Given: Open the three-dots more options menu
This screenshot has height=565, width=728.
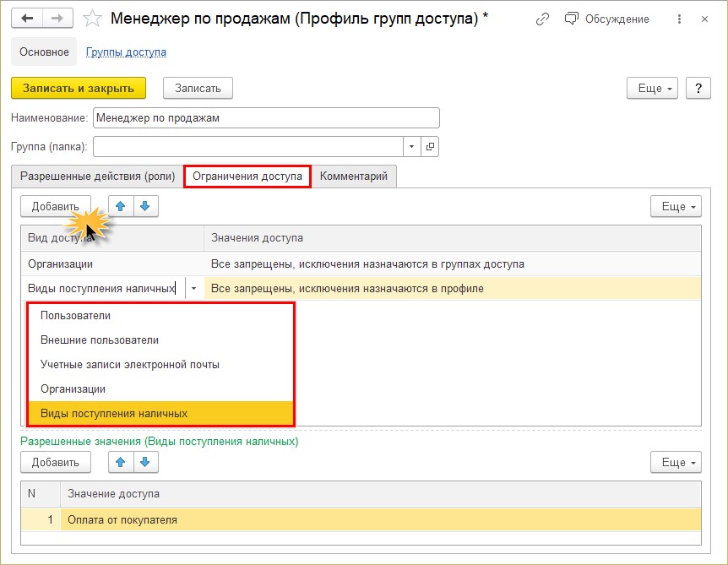Looking at the screenshot, I should (x=679, y=19).
